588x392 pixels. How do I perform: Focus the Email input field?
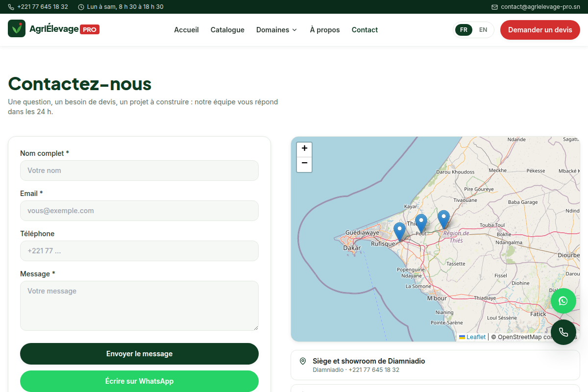pyautogui.click(x=139, y=211)
